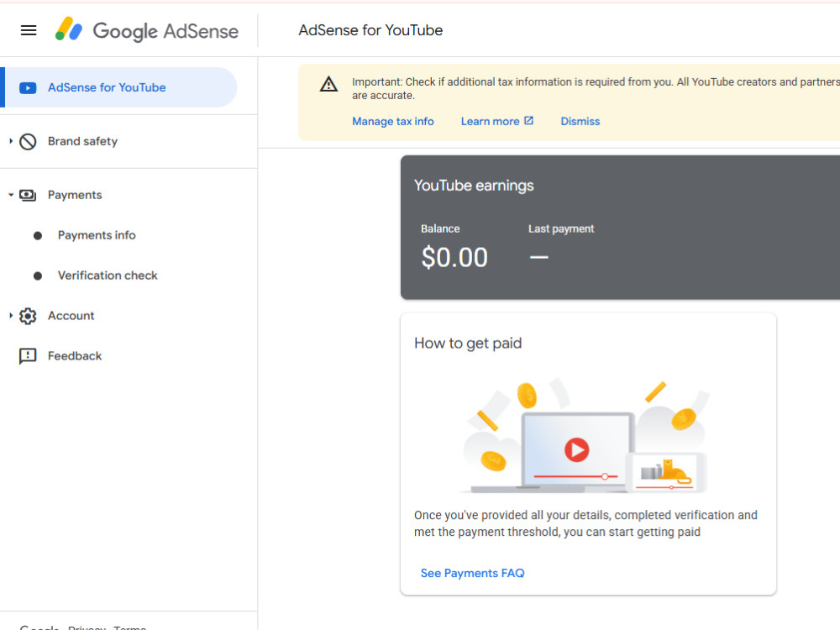Dismiss the tax information banner
This screenshot has height=630, width=840.
(x=580, y=121)
